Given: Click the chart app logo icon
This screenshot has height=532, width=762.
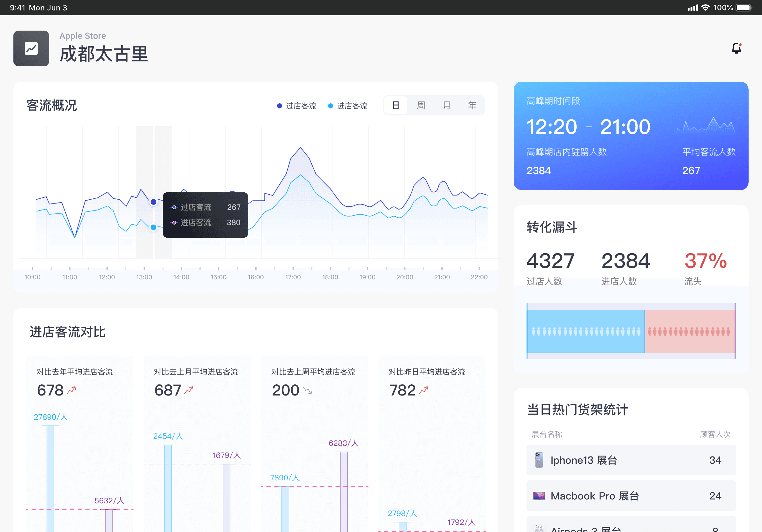Looking at the screenshot, I should coord(31,48).
